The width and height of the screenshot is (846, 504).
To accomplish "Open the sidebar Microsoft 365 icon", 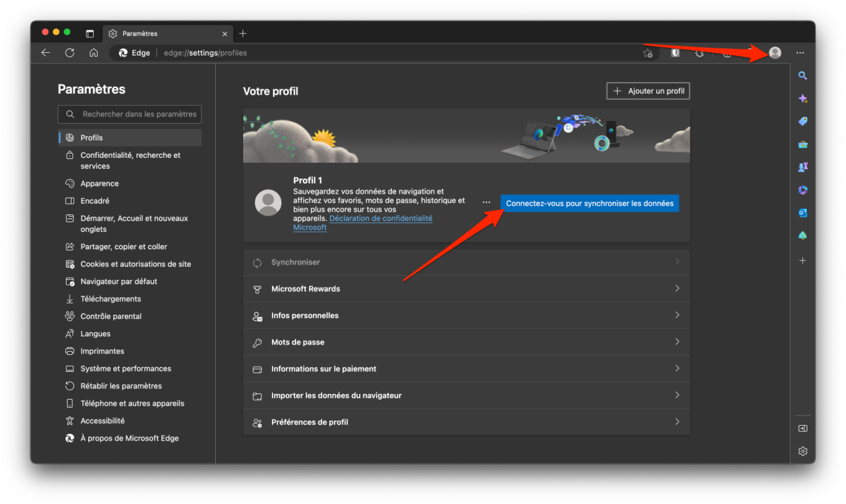I will point(802,190).
